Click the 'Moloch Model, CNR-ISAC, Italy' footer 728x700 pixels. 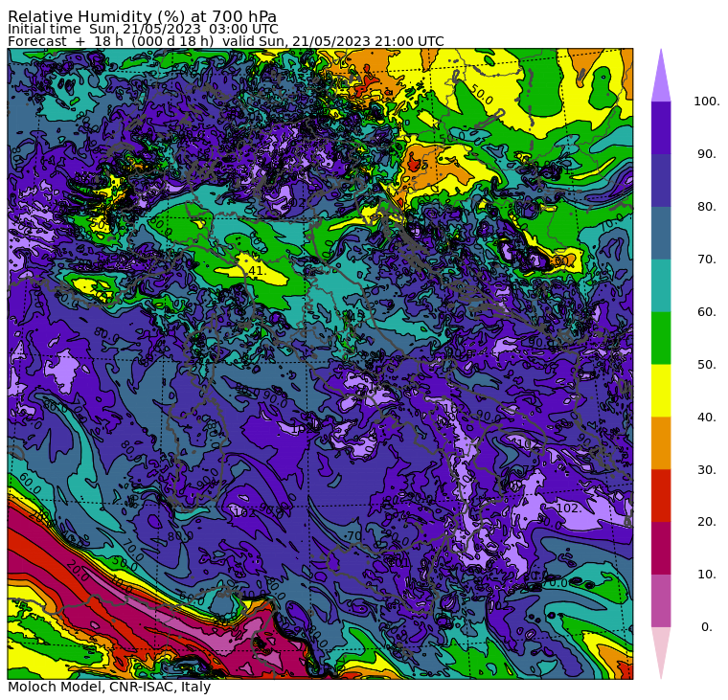coord(109,687)
